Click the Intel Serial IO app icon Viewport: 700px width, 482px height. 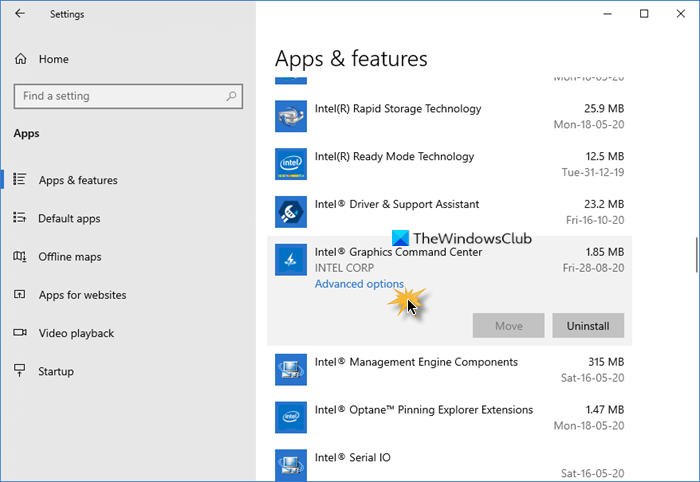click(290, 464)
